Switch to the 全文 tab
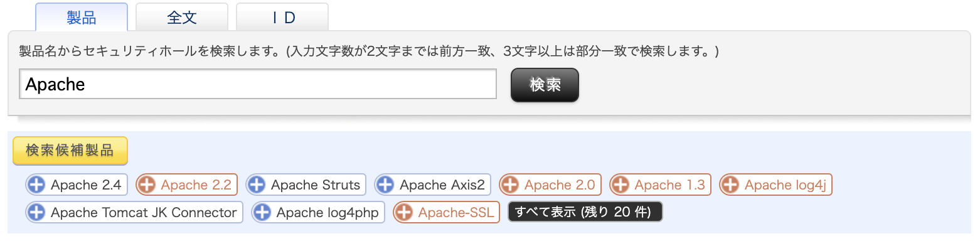 [182, 18]
